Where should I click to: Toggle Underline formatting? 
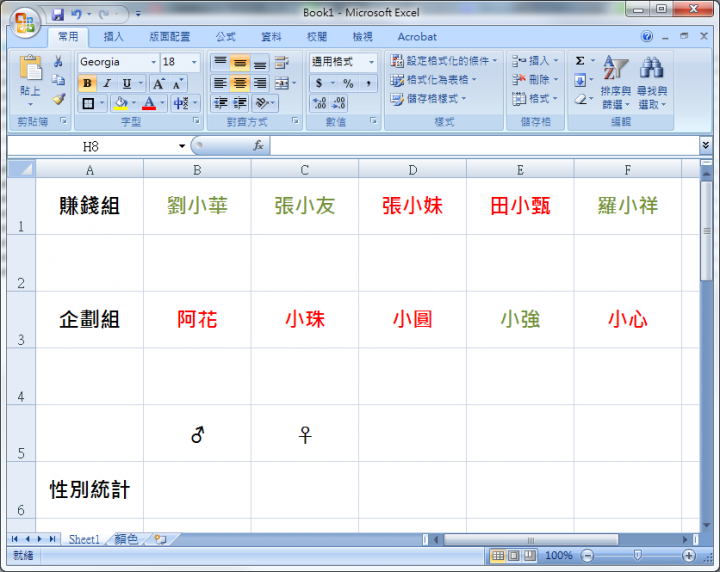(127, 84)
